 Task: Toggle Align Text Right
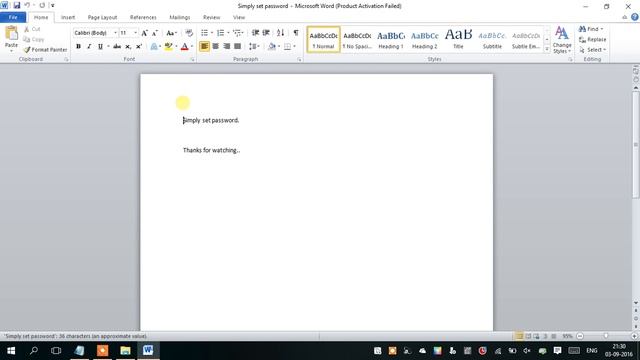[x=227, y=47]
